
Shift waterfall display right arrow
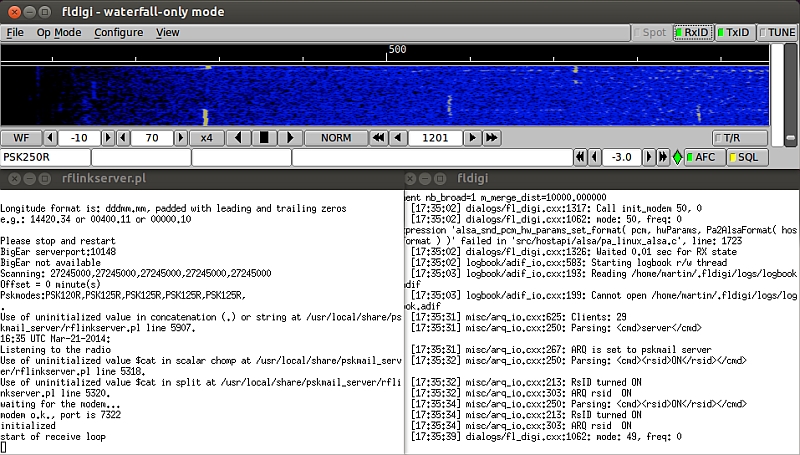(x=291, y=138)
